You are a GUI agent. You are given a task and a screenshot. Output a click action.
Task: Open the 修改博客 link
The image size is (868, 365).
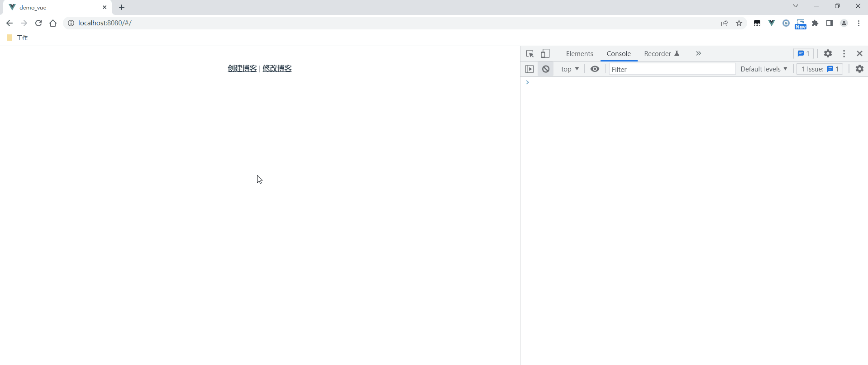[277, 68]
